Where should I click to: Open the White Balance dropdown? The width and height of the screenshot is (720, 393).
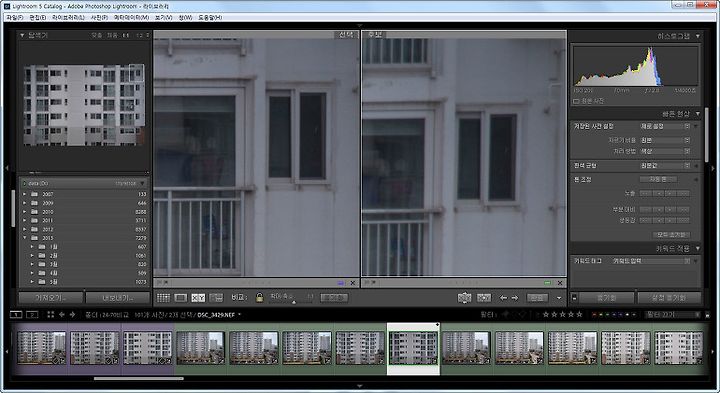click(x=665, y=165)
